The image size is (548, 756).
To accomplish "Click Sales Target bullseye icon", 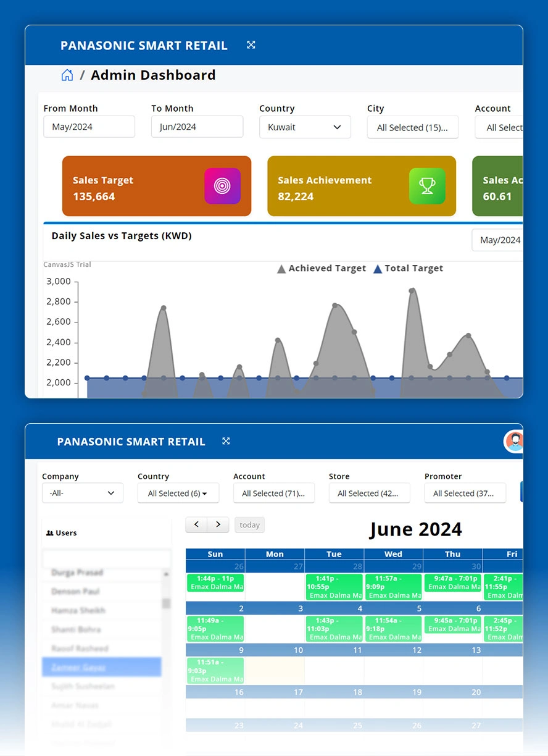I will point(222,186).
